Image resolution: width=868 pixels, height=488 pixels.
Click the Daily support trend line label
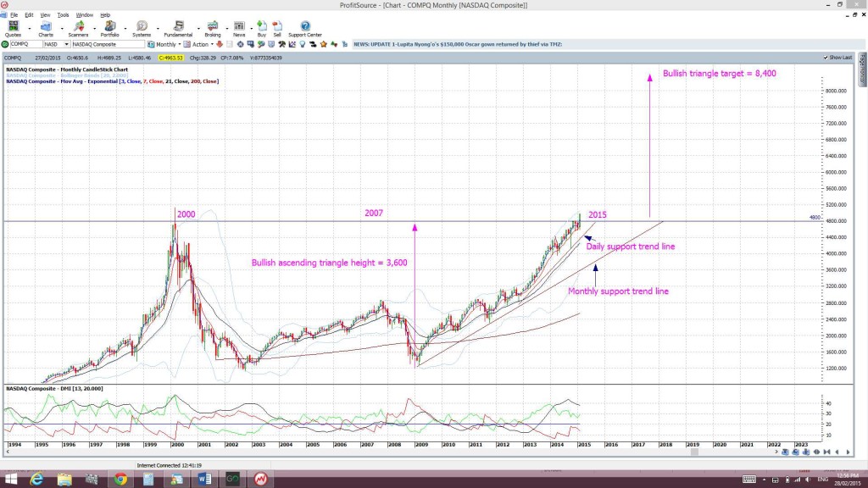[631, 247]
